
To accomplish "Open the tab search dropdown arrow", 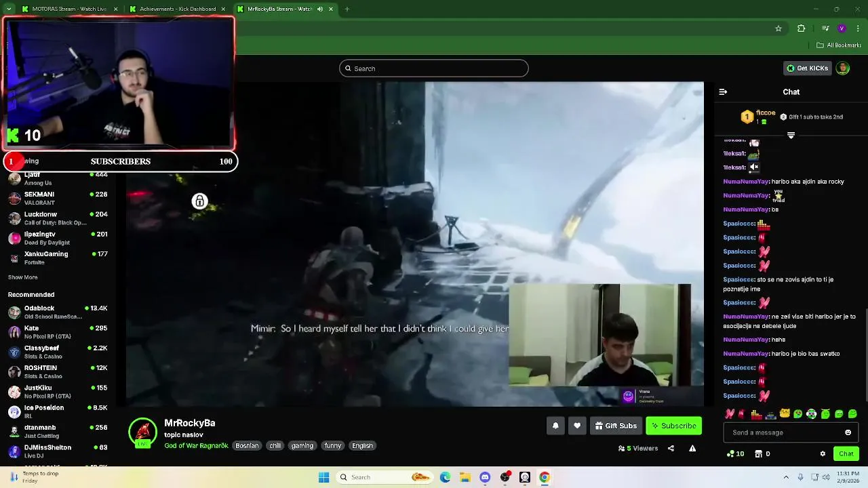I will coord(8,9).
